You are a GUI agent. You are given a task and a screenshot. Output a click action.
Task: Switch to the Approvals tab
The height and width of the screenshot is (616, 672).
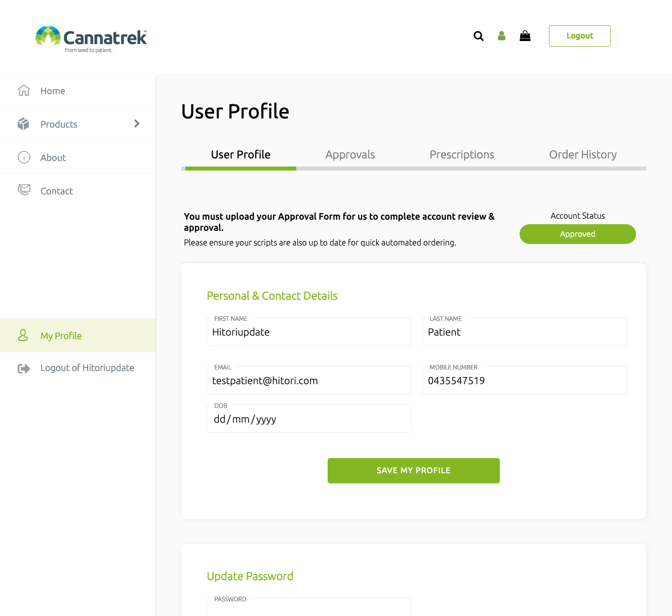pos(350,155)
